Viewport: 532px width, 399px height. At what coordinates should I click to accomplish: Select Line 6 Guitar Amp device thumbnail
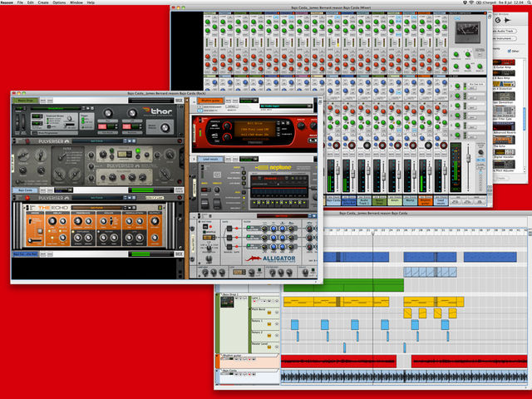pyautogui.click(x=504, y=62)
